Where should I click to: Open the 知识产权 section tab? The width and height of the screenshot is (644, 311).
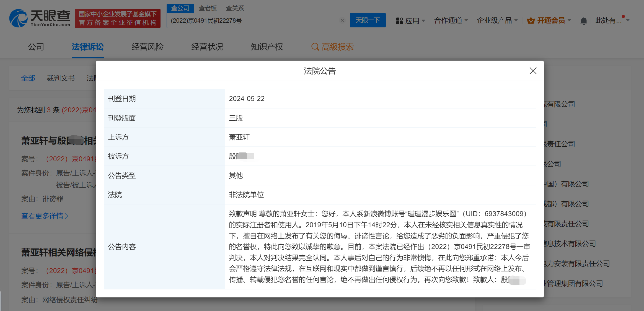pyautogui.click(x=267, y=46)
